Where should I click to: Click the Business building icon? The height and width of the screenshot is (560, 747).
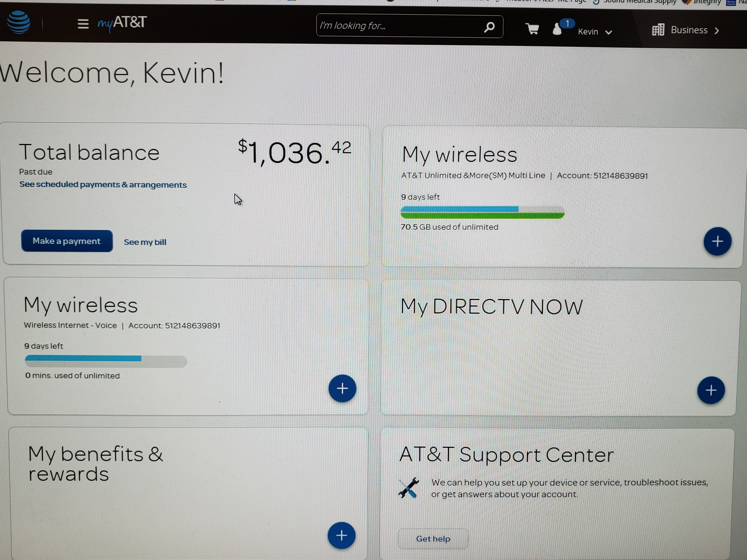click(x=658, y=30)
